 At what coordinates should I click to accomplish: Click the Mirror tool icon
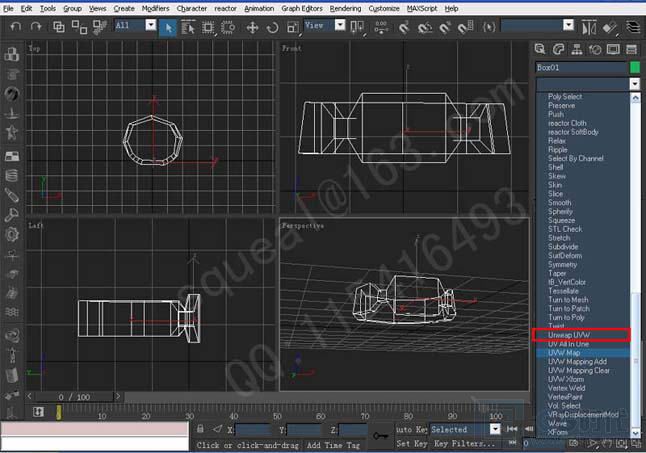589,28
